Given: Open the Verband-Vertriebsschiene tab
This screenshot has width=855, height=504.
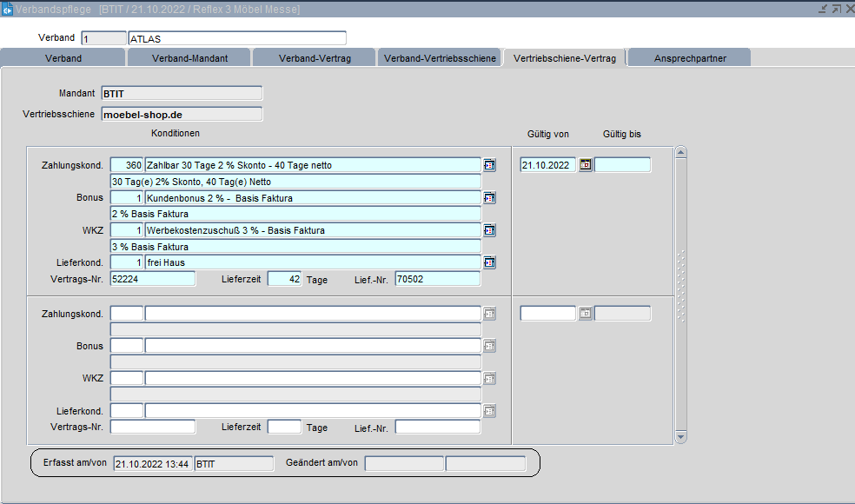Looking at the screenshot, I should [x=439, y=58].
